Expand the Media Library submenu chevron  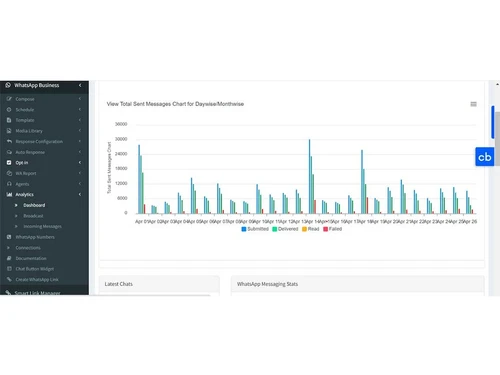(80, 131)
